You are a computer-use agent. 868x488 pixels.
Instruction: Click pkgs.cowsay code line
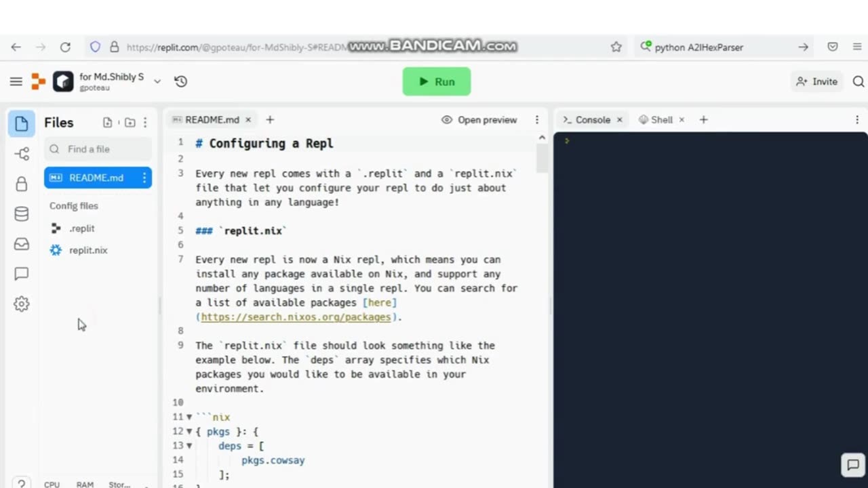point(273,460)
